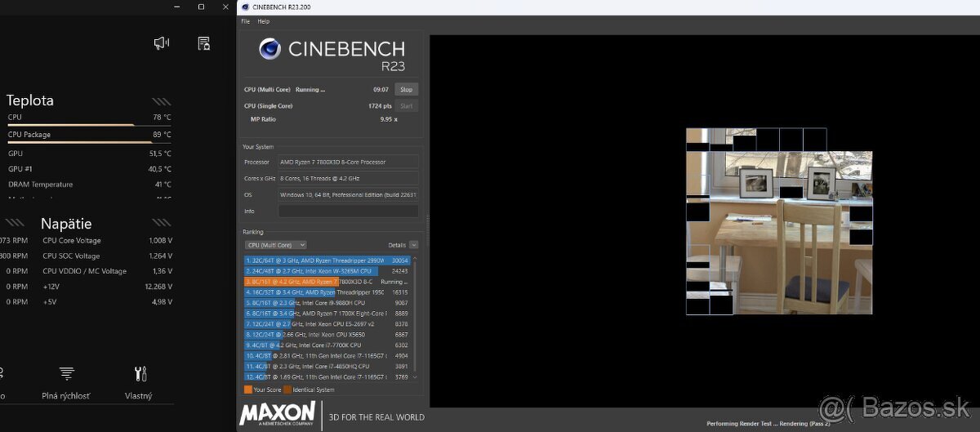Select ranking row Intel Core i7-4850HQ CPU
Viewport: 980px width, 432px height.
[327, 366]
